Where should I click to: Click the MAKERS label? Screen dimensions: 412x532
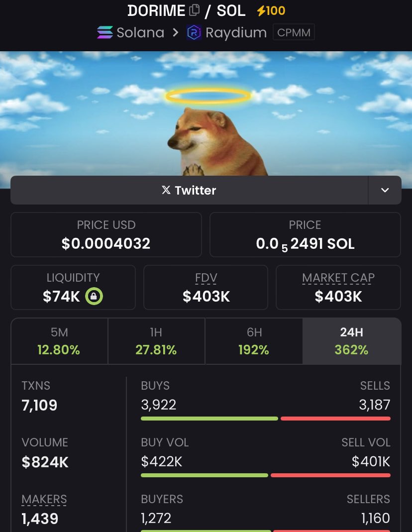44,500
